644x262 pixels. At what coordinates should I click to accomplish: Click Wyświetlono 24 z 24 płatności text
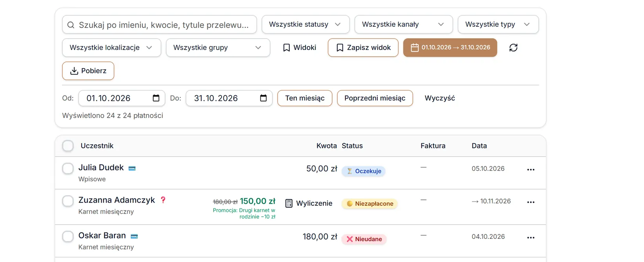pos(113,116)
